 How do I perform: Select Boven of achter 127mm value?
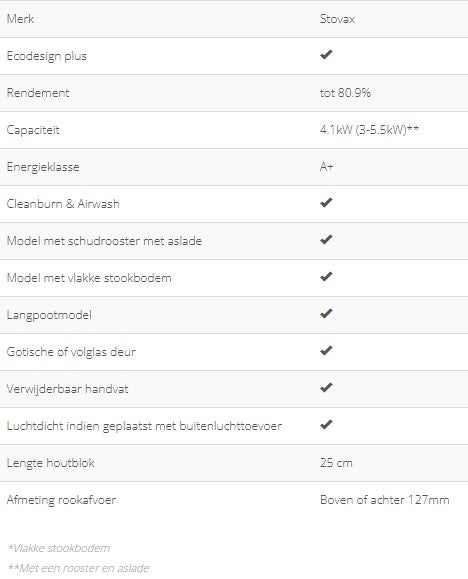385,500
